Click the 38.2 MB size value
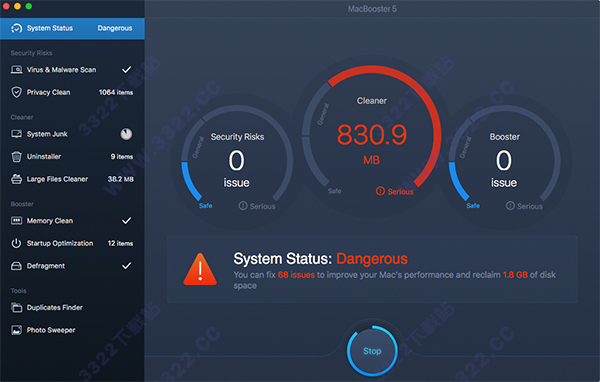 coord(121,179)
